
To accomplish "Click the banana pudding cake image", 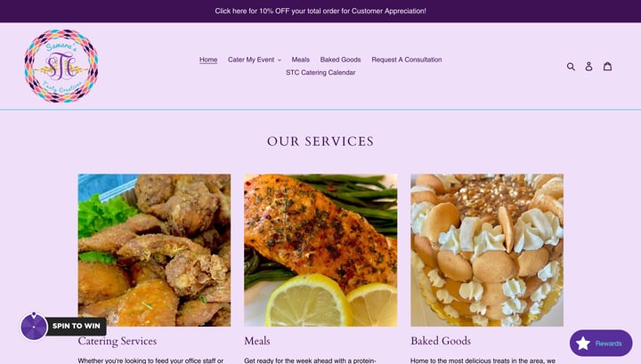I will pyautogui.click(x=487, y=250).
